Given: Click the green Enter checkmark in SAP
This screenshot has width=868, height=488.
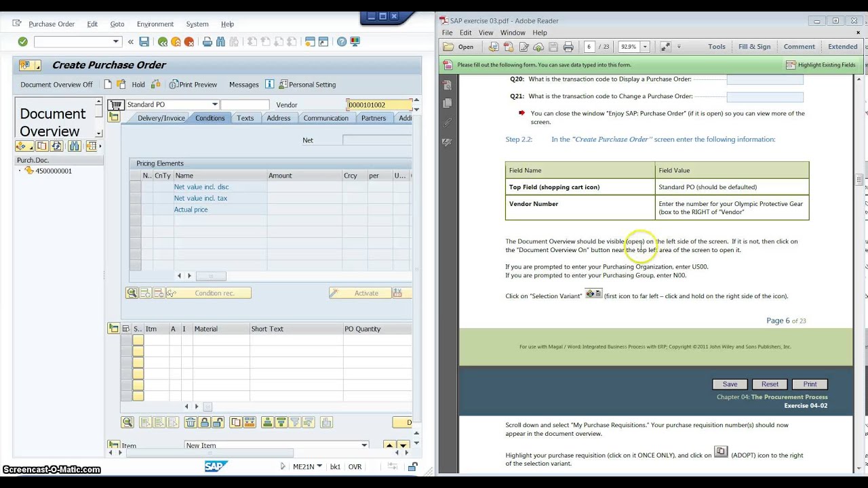Looking at the screenshot, I should [x=22, y=42].
